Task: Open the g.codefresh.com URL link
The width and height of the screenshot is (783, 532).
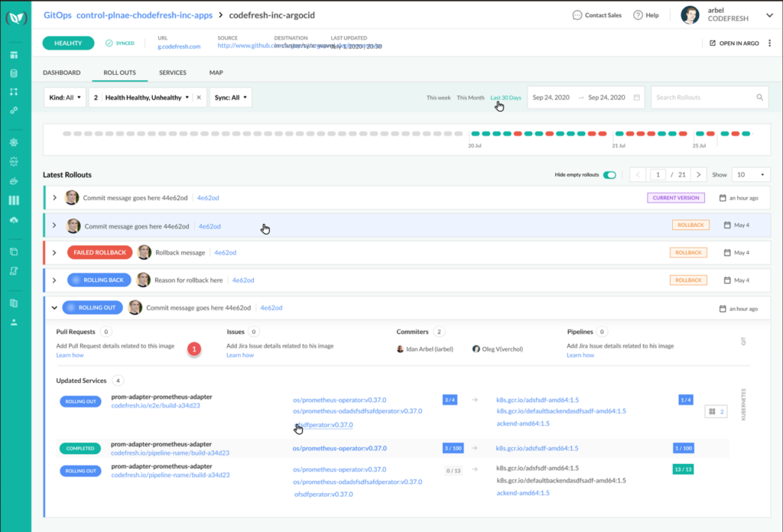Action: (179, 47)
